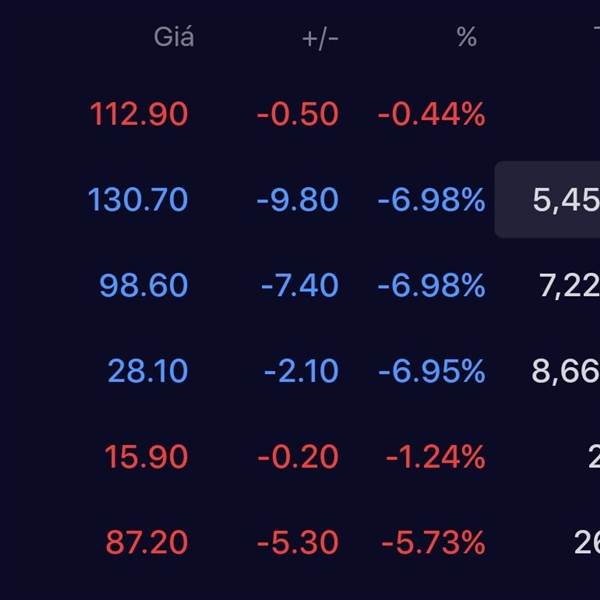Click the -6.95% percent change
This screenshot has width=600, height=600.
431,372
